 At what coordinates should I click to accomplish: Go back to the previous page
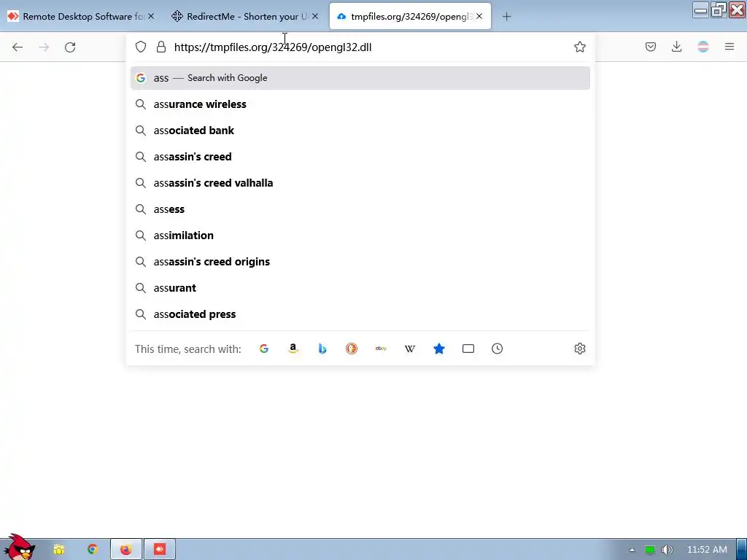[x=18, y=47]
